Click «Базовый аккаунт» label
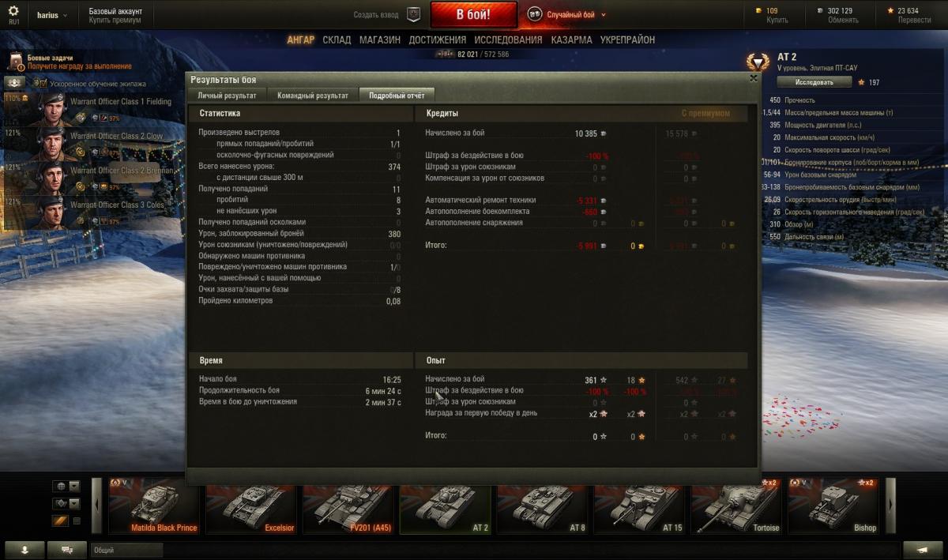 pos(115,11)
